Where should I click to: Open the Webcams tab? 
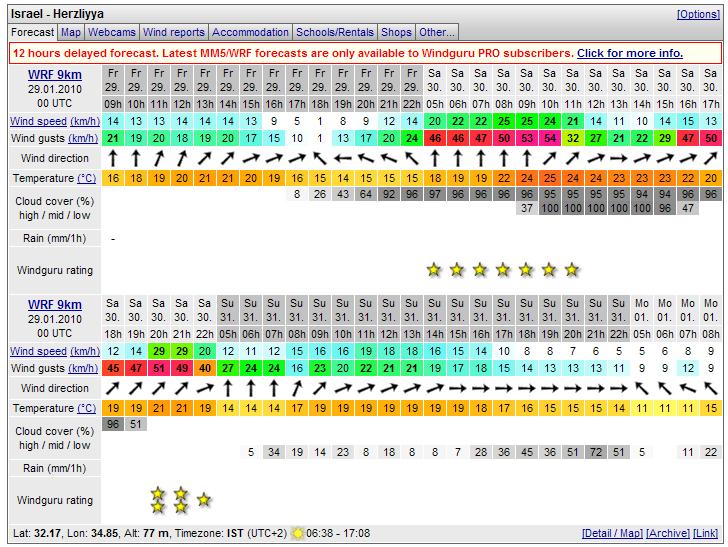[x=112, y=32]
